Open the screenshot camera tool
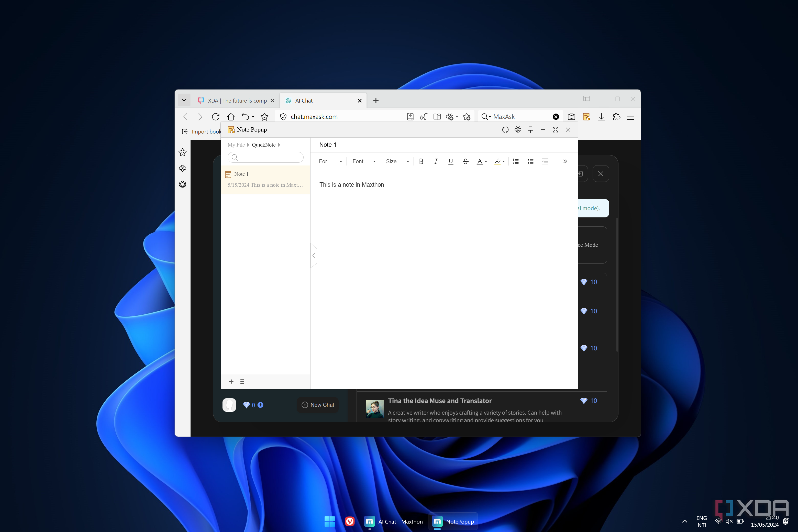This screenshot has height=532, width=798. tap(571, 117)
